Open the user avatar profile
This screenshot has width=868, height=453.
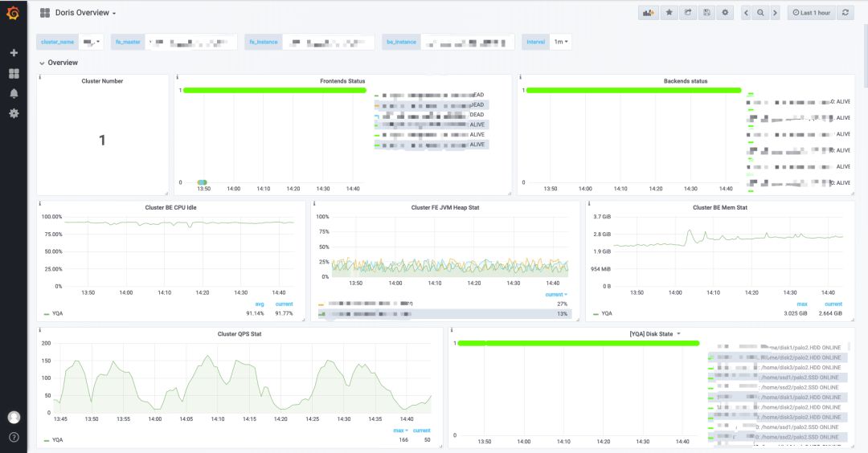14,417
